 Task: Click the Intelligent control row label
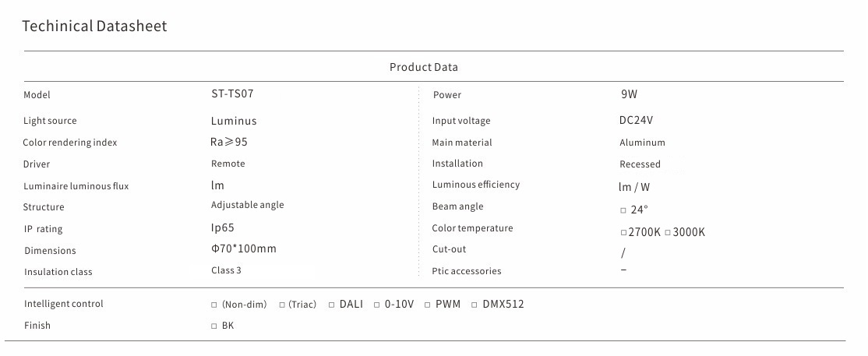pos(63,304)
